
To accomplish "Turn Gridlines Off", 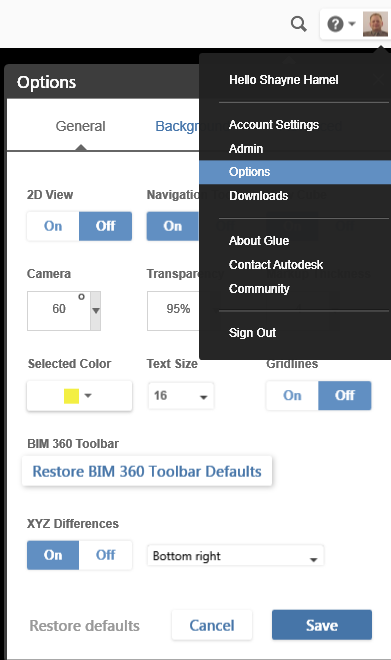I will click(345, 395).
